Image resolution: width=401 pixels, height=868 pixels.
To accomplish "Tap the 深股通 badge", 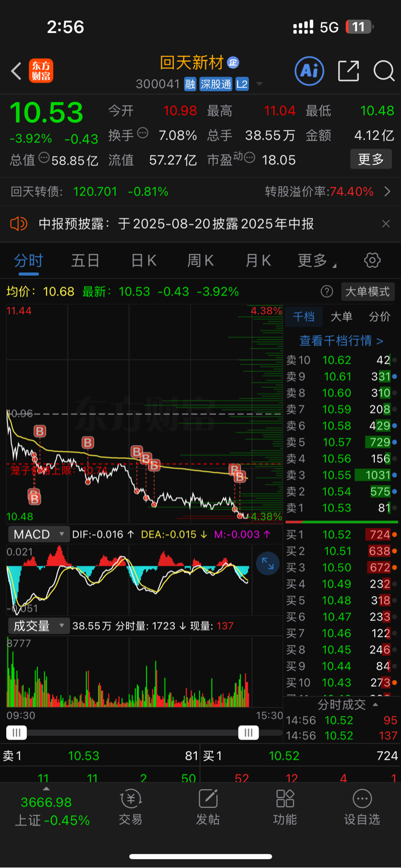I will point(216,84).
